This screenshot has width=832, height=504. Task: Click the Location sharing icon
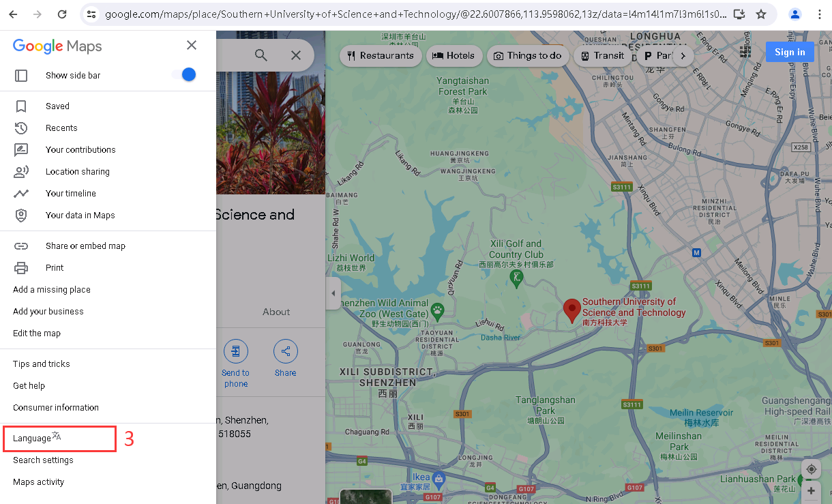coord(21,172)
